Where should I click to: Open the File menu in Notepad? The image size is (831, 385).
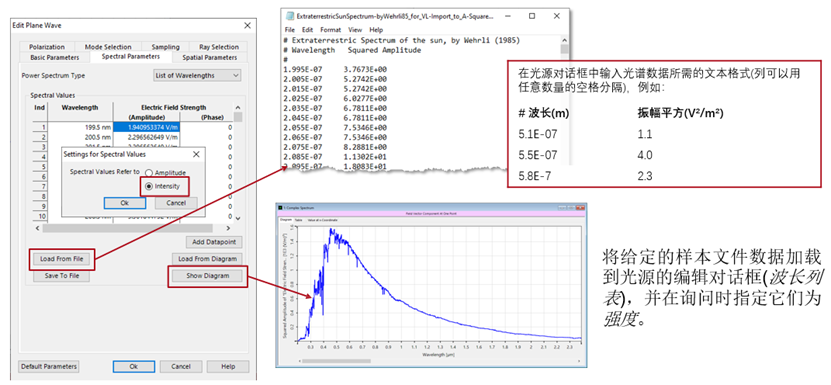(290, 30)
